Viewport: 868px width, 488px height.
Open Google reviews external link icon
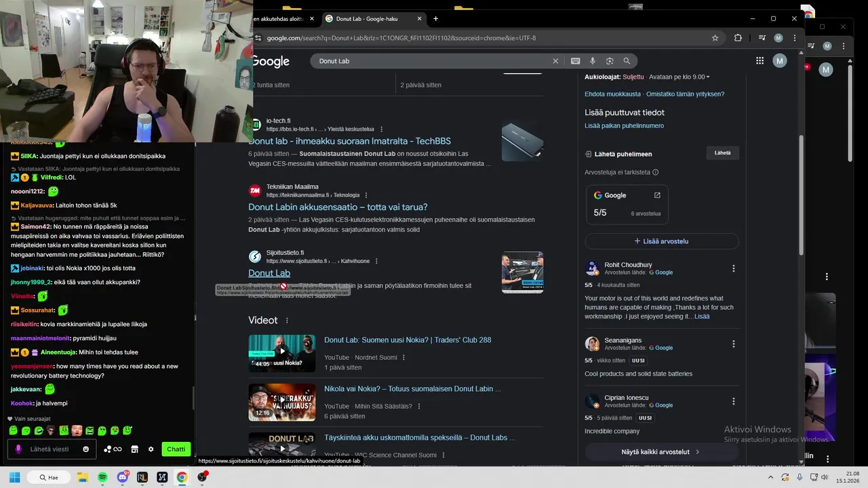point(657,195)
